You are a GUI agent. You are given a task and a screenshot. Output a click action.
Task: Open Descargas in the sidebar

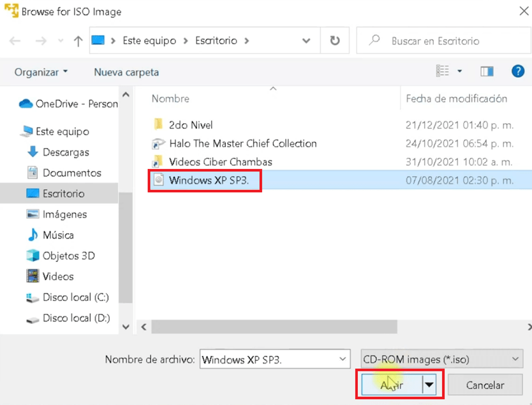[58, 152]
